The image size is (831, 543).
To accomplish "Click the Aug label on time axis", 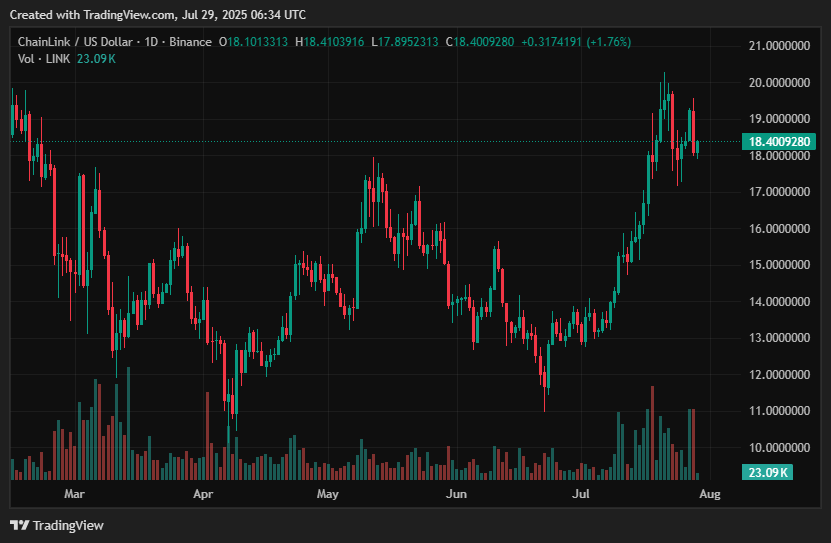I will [x=709, y=494].
